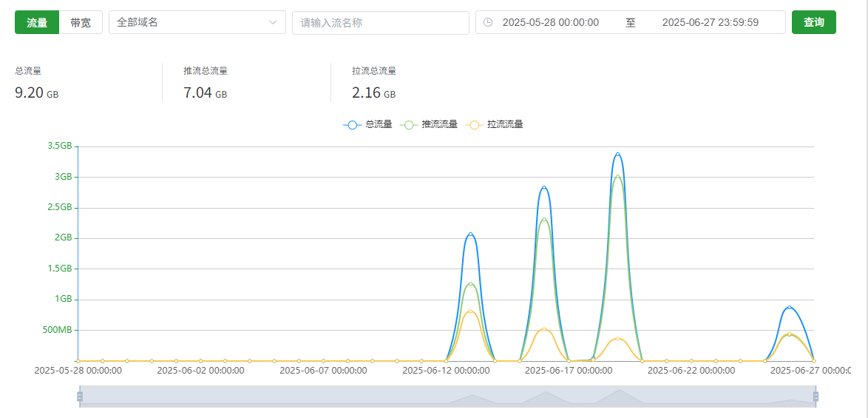Click the blue peak point near 3.5GB
The height and width of the screenshot is (418, 868).
[617, 154]
